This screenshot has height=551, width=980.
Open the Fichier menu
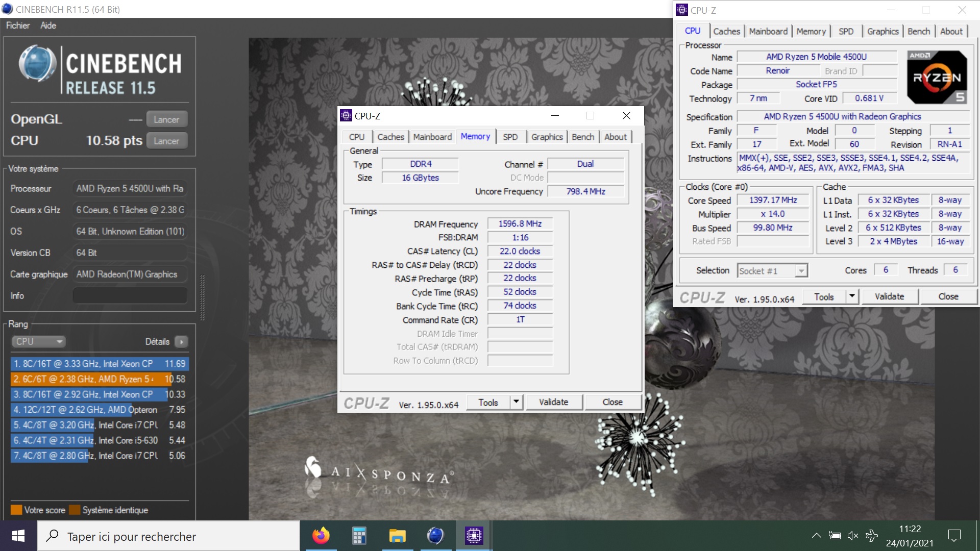point(18,26)
